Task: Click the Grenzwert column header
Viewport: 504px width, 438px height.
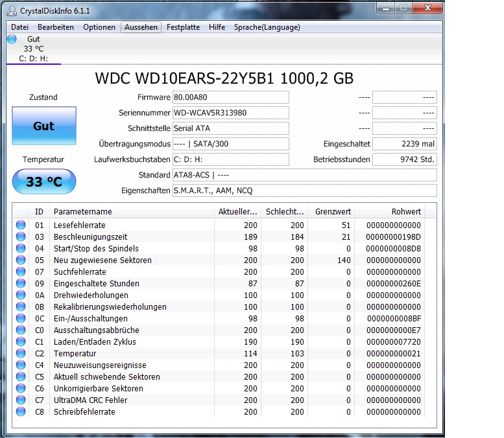Action: 331,212
